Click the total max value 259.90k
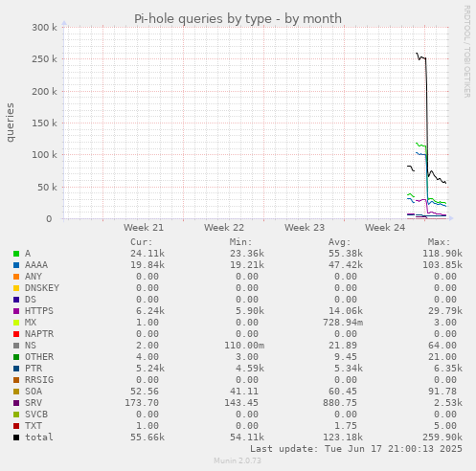476x471 pixels. point(442,437)
